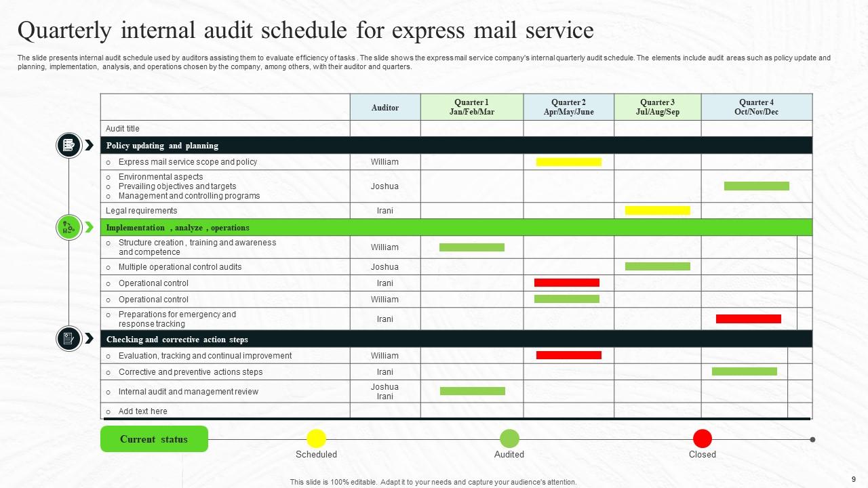Screen dimensions: 868x488
Task: Click the green Audited status circle
Action: [509, 439]
